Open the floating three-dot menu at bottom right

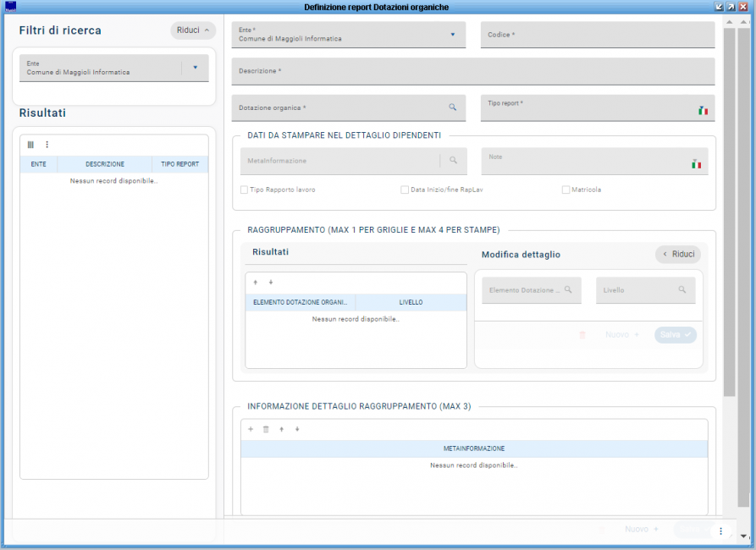720,531
